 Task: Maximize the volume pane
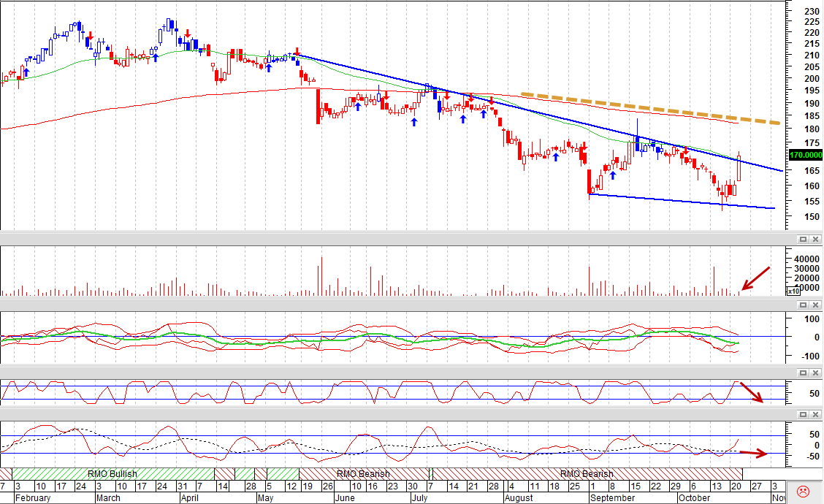tap(803, 239)
